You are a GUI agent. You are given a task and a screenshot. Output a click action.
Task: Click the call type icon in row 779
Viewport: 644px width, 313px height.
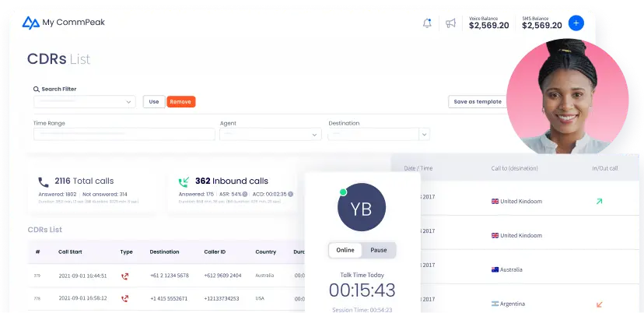click(x=125, y=276)
